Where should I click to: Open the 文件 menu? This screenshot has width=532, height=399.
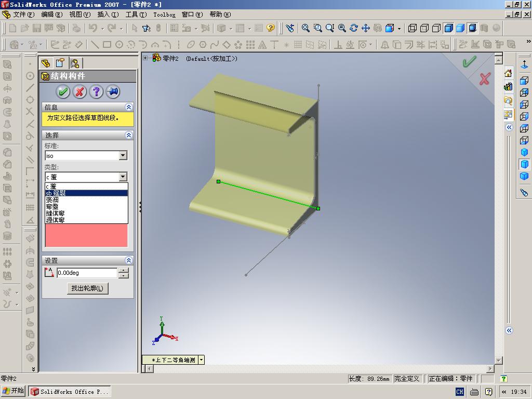(x=24, y=15)
